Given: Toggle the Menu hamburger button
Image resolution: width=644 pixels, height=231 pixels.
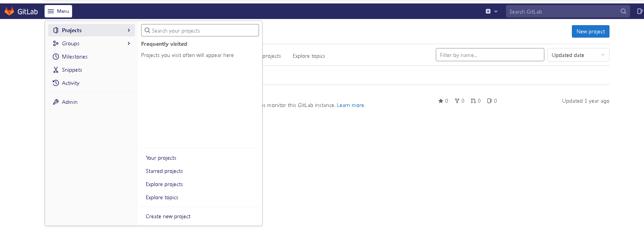Looking at the screenshot, I should pos(58,11).
